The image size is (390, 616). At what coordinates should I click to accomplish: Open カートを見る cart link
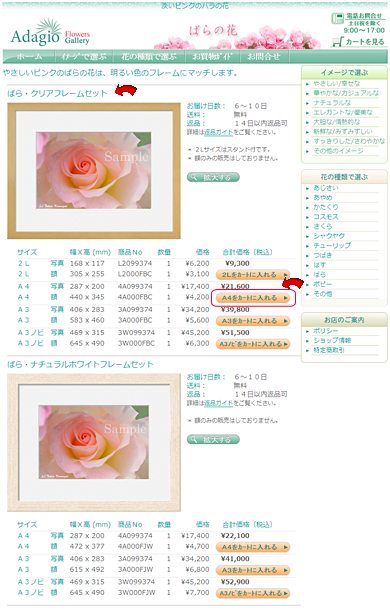click(365, 42)
